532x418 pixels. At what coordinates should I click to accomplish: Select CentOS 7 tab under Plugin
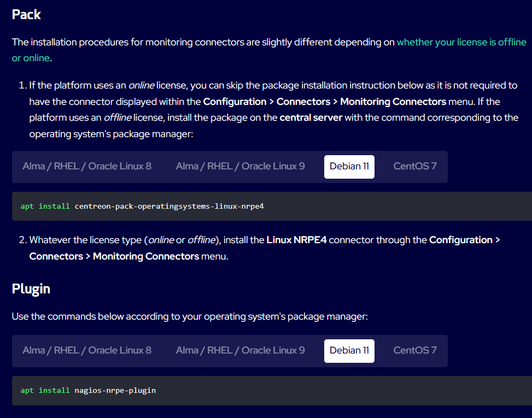[x=415, y=351]
